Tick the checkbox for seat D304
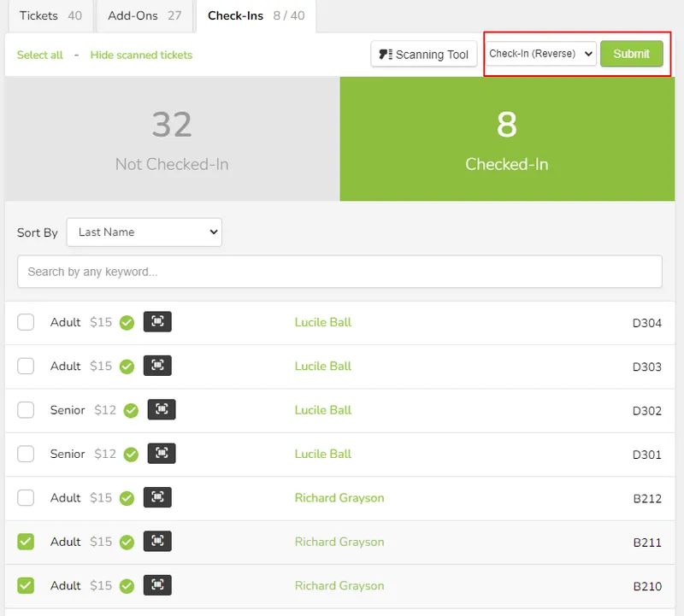The image size is (684, 616). click(x=27, y=322)
